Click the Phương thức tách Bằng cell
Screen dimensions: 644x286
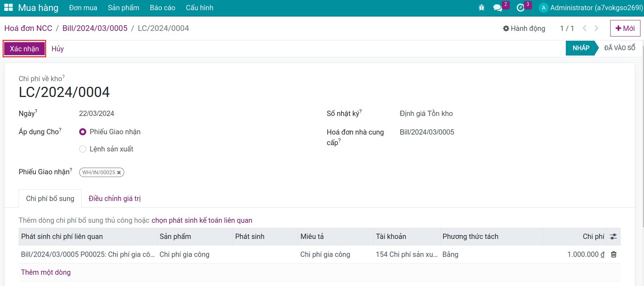coord(491,254)
